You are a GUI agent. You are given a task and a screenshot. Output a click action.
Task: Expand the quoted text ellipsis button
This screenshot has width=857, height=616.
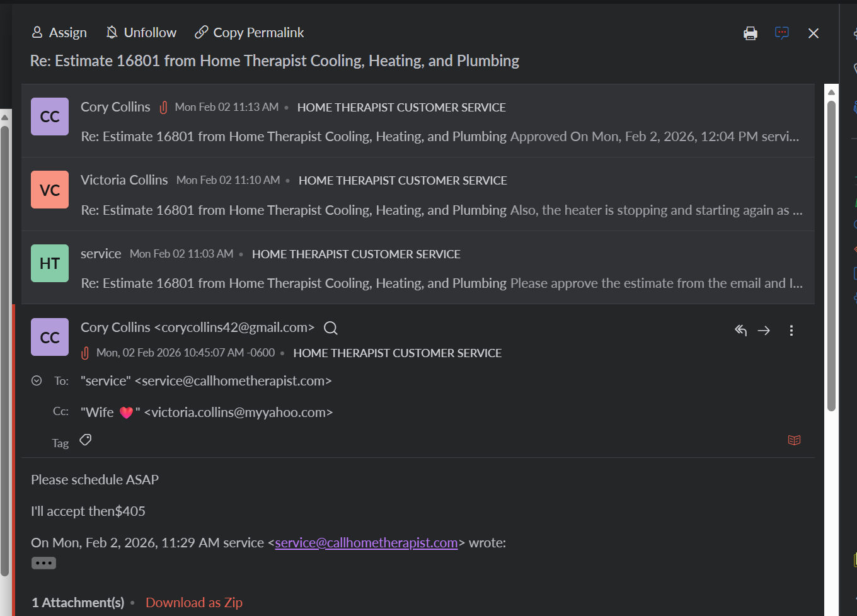(43, 563)
